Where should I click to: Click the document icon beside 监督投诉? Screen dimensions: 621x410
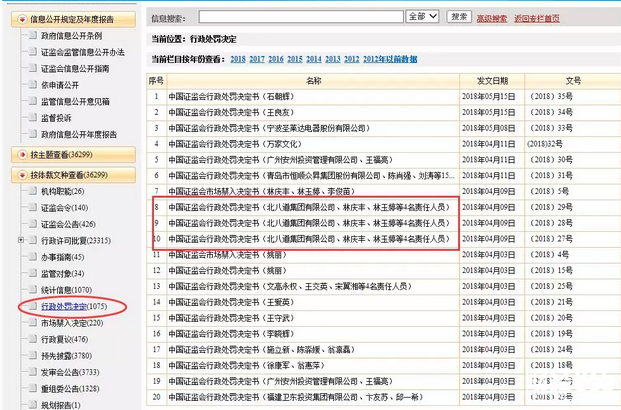(33, 117)
